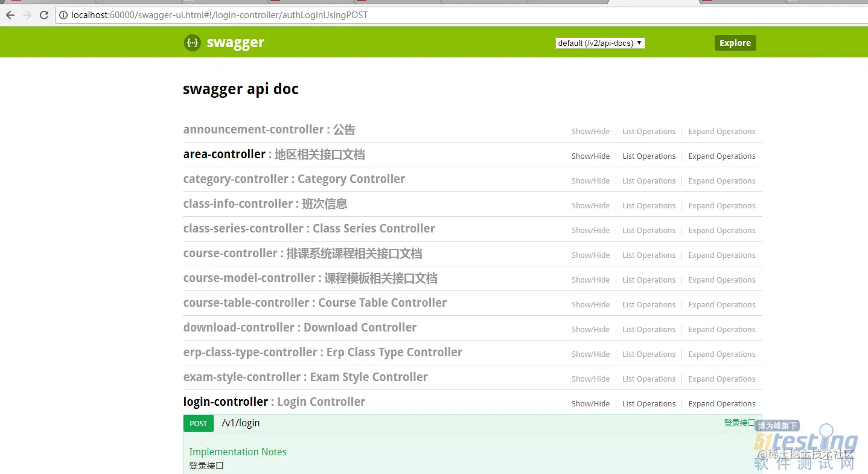Click List Operations for download-controller
This screenshot has width=868, height=474.
point(649,330)
